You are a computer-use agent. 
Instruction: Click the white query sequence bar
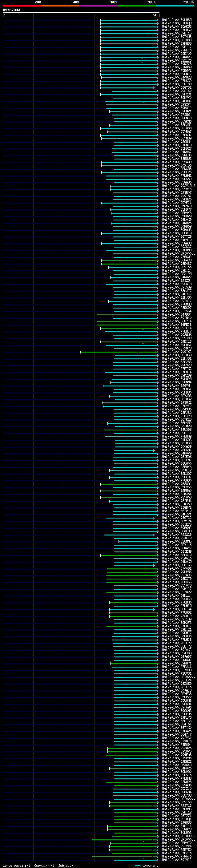click(81, 12)
